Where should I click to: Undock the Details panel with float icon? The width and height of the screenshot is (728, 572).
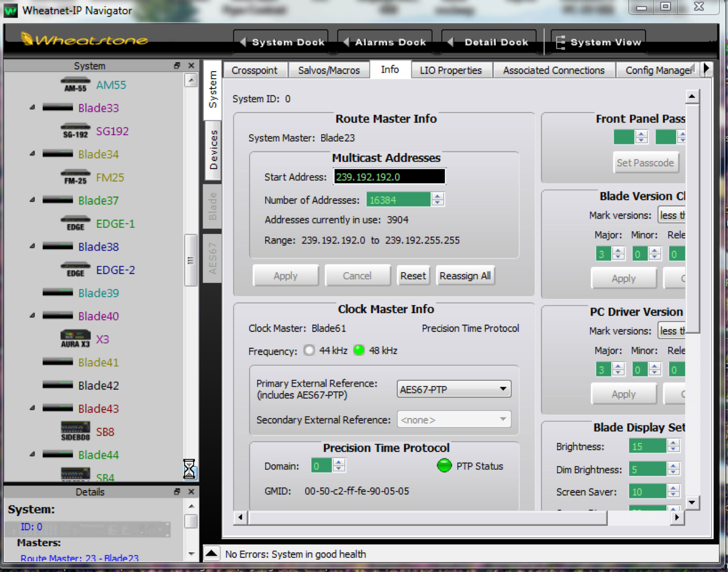coord(177,491)
